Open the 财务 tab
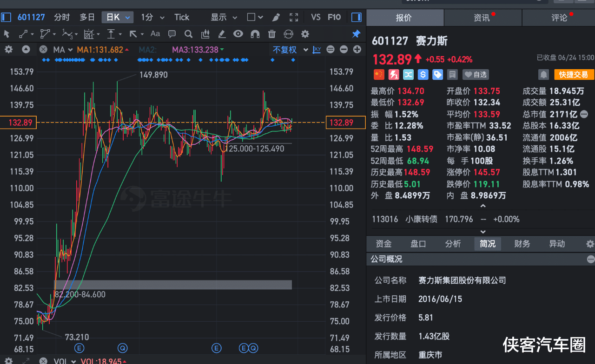Screen dimensions: 595x364 (522, 244)
